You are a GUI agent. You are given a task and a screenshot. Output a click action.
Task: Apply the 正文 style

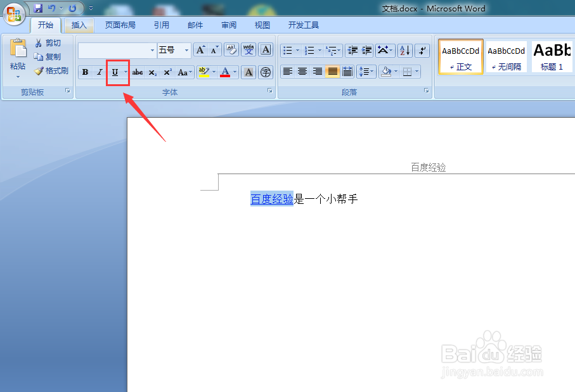click(x=461, y=57)
